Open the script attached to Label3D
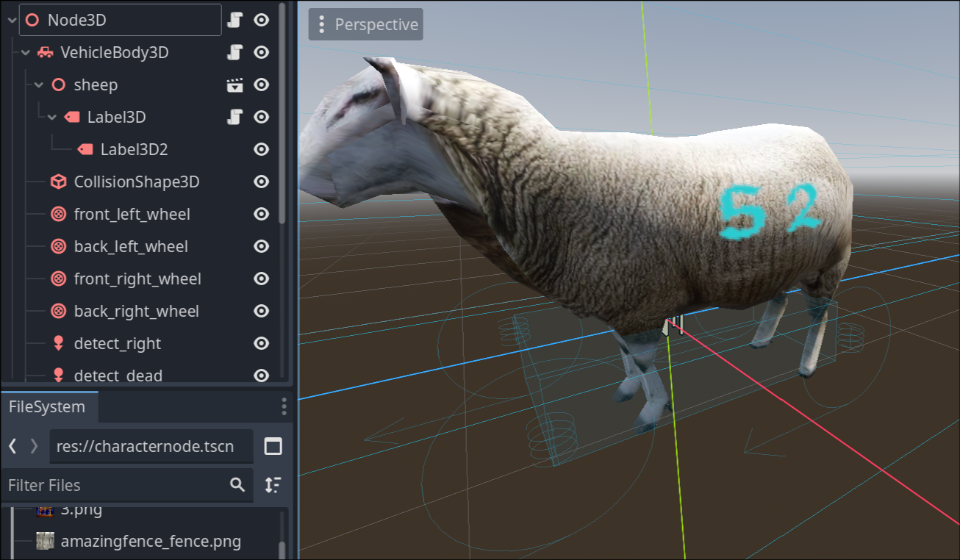 235,117
